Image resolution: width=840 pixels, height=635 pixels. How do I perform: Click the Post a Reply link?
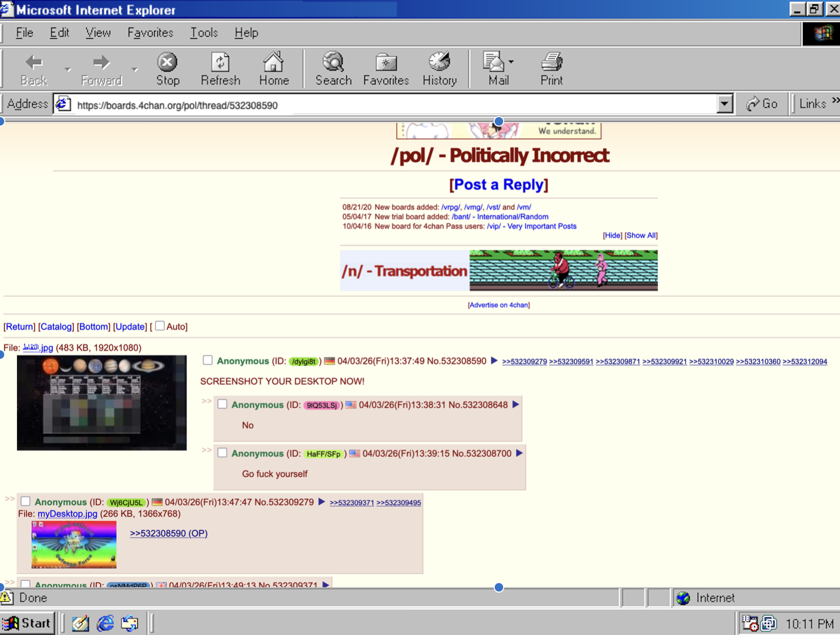[499, 184]
